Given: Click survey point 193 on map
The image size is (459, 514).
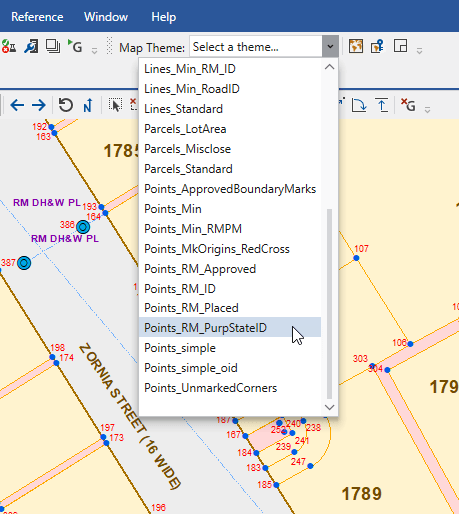Looking at the screenshot, I should [101, 207].
